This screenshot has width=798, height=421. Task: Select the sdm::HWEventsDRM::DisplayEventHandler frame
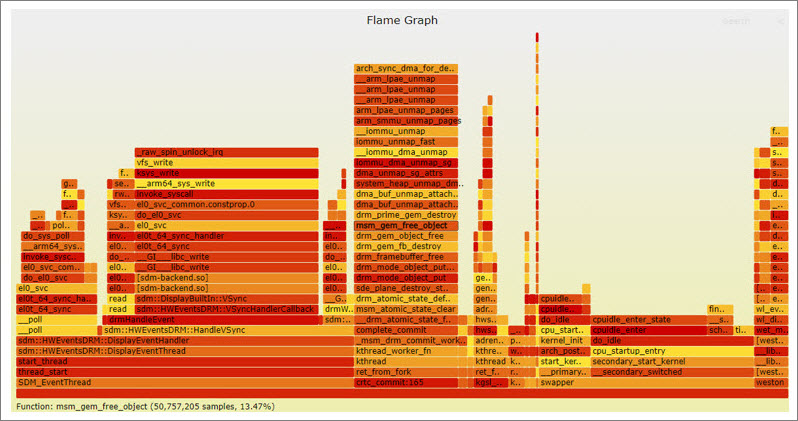[185, 341]
